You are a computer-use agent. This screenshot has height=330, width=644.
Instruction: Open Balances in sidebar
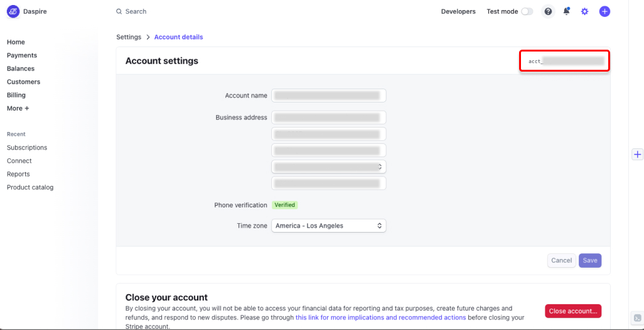click(x=21, y=69)
